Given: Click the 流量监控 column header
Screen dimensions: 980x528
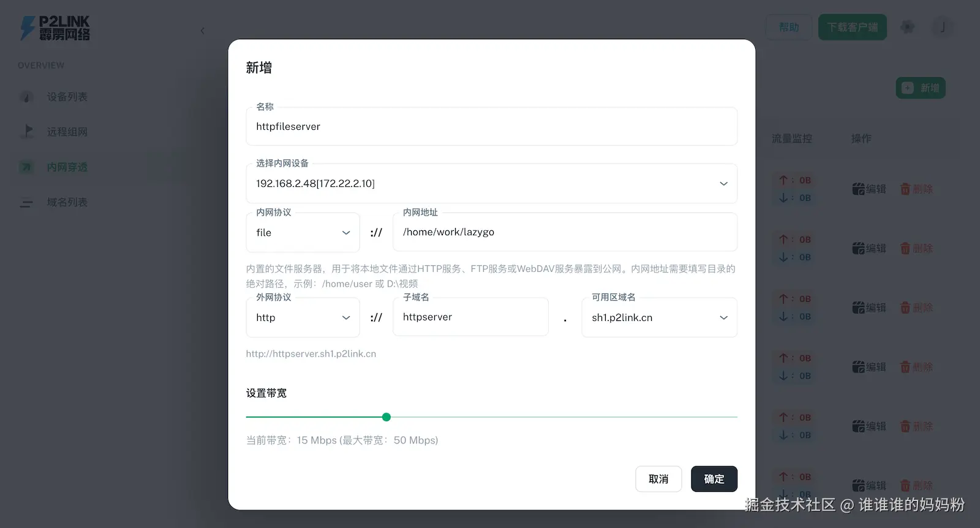Looking at the screenshot, I should coord(792,138).
